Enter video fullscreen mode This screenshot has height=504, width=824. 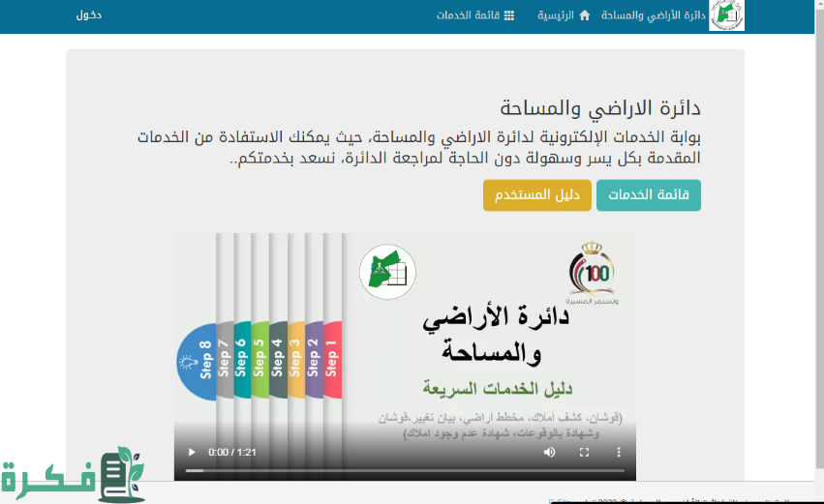coord(584,452)
